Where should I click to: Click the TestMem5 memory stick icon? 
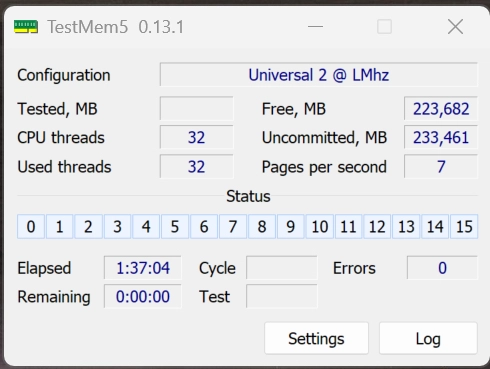(x=26, y=27)
